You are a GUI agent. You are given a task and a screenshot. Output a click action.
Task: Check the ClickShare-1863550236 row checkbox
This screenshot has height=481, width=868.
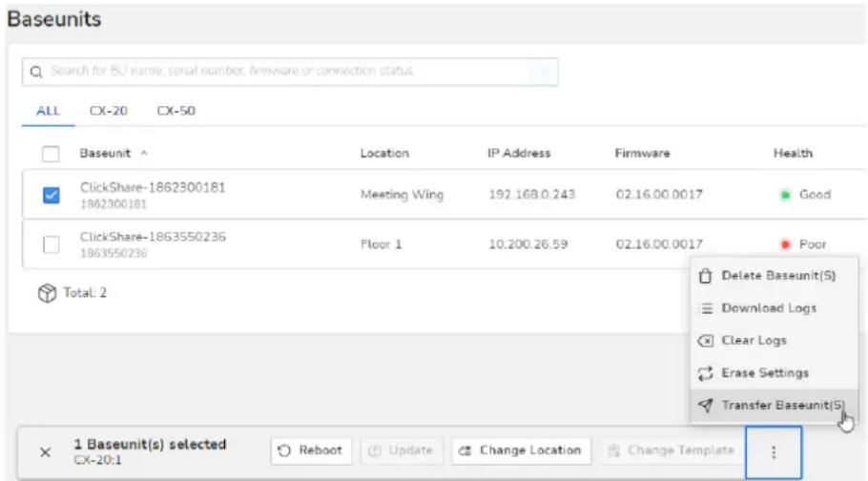[51, 244]
